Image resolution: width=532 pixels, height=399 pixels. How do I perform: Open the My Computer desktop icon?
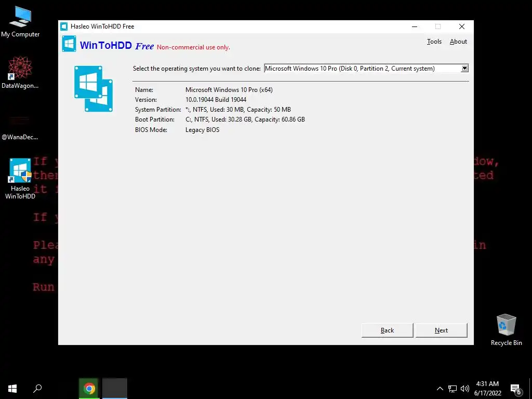pyautogui.click(x=20, y=22)
